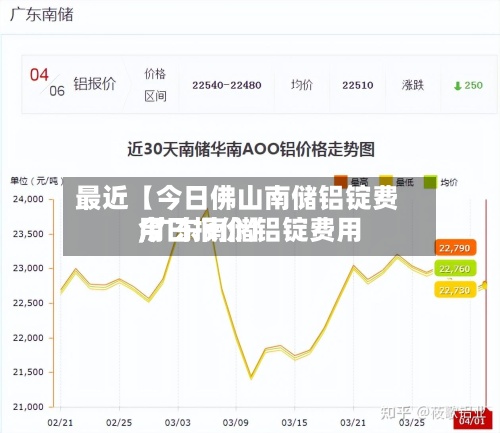Click the 03/03 x-axis date
The width and height of the screenshot is (500, 433).
click(178, 423)
